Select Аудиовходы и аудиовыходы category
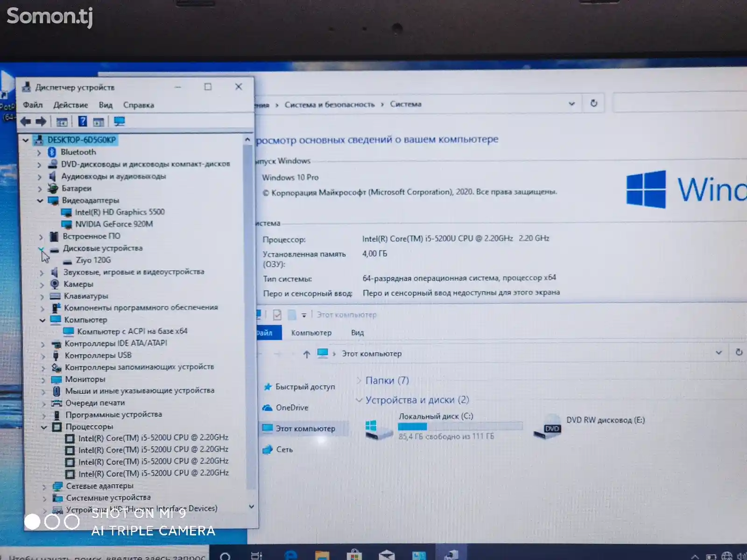 click(113, 176)
